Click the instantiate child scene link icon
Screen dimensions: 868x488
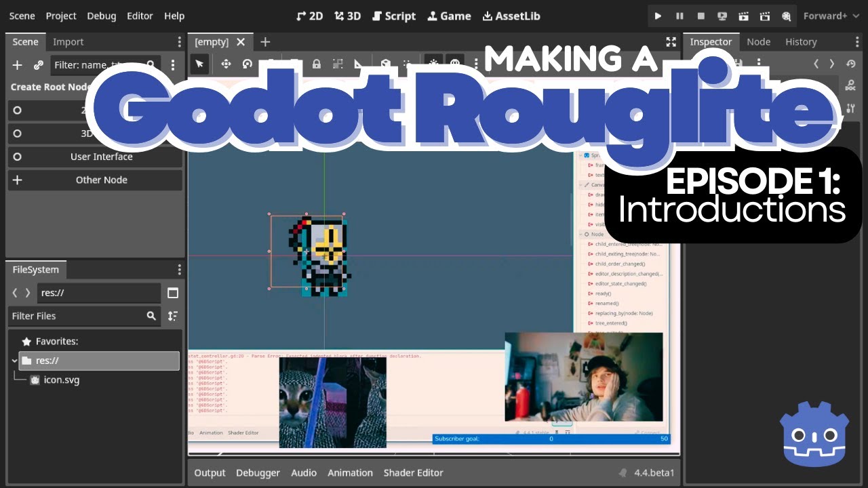[39, 65]
